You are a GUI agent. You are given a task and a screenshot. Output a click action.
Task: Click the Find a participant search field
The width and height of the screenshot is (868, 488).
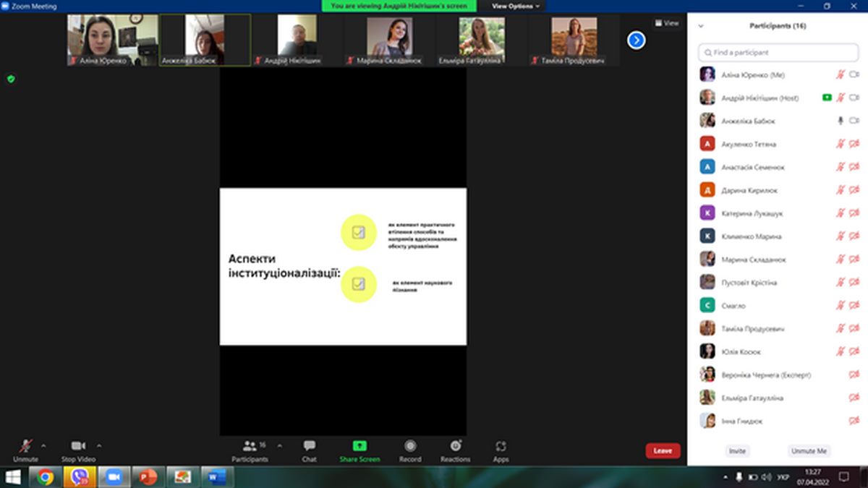[778, 52]
